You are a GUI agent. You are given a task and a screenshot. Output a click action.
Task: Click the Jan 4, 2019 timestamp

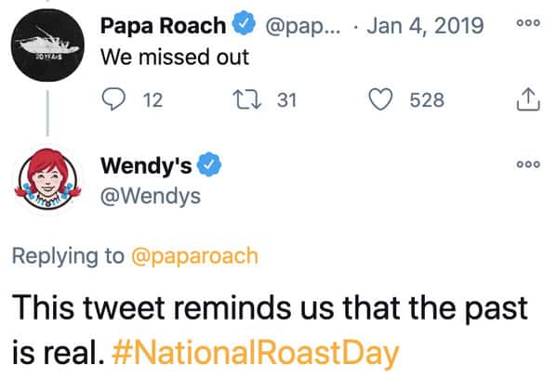click(425, 26)
